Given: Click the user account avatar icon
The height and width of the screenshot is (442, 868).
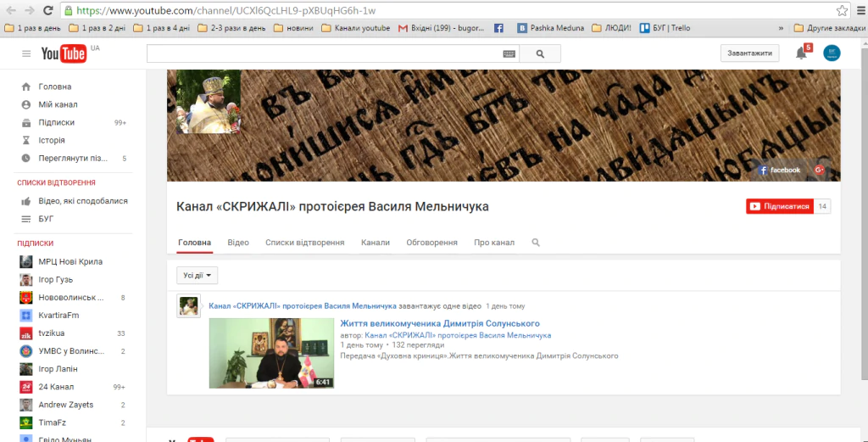Looking at the screenshot, I should (x=832, y=53).
